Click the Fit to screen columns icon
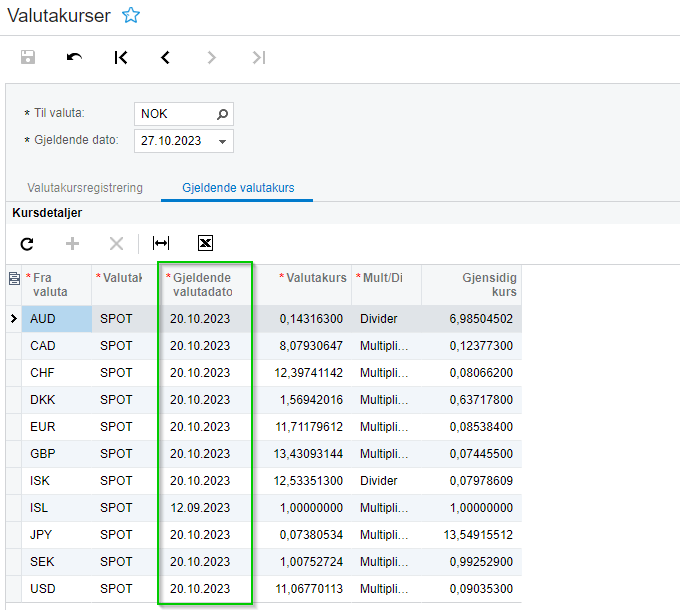 coord(161,243)
